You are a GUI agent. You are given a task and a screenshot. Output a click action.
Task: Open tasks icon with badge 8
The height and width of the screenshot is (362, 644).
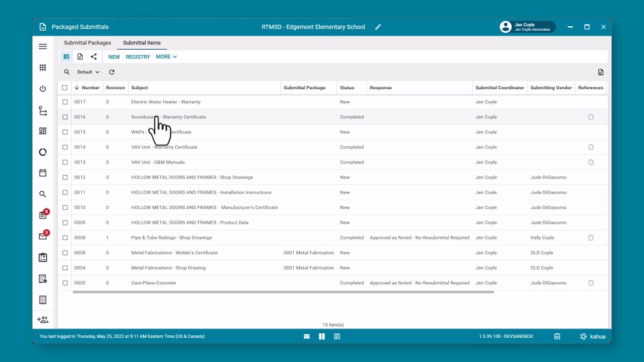(44, 215)
